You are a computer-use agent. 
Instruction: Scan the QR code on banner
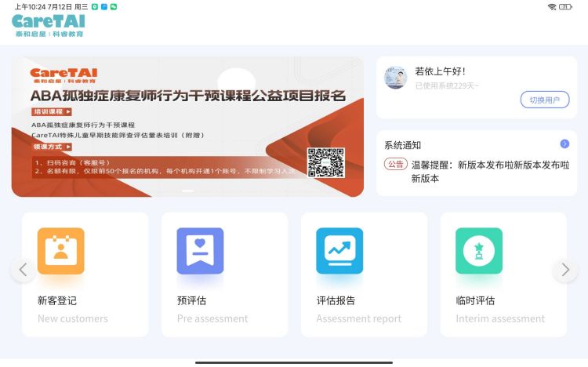tap(326, 162)
